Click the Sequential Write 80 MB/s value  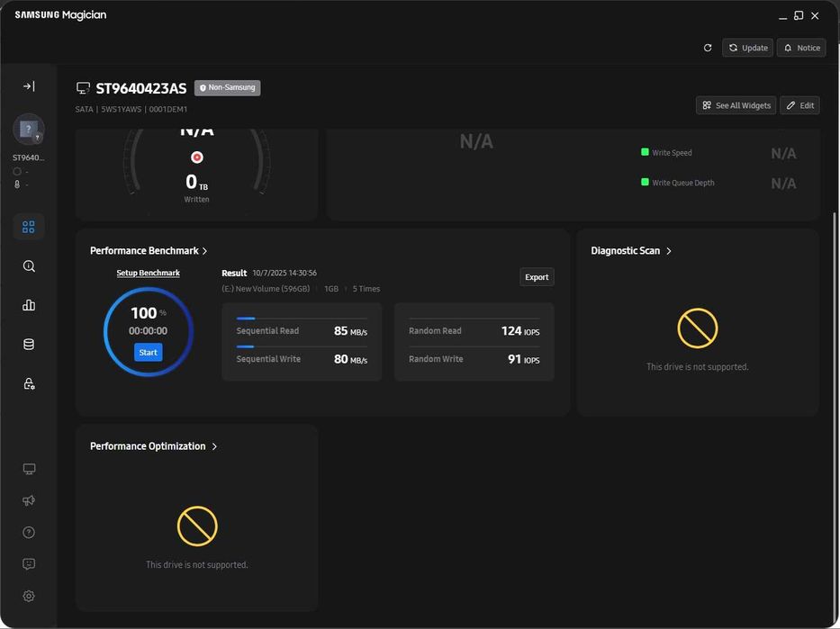tap(350, 359)
